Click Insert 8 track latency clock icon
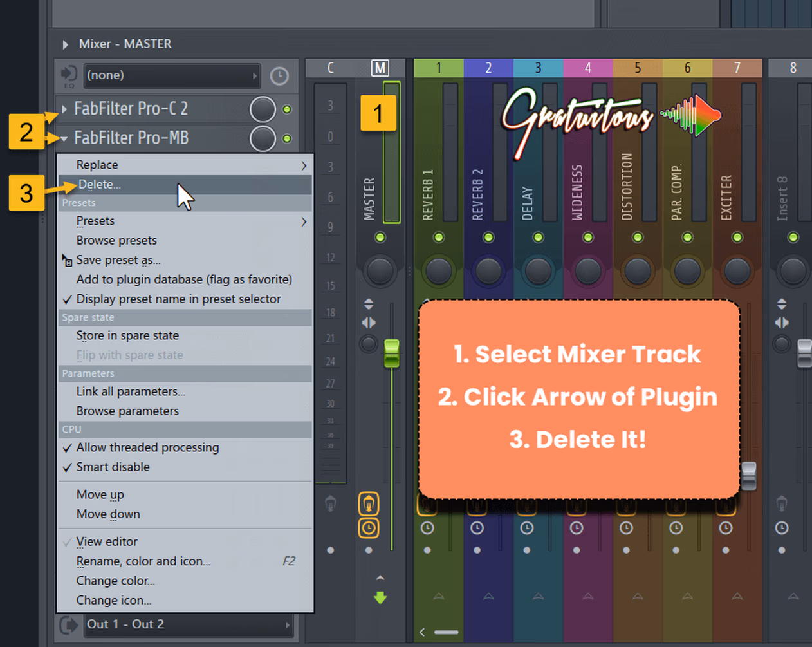This screenshot has width=812, height=647. (782, 529)
